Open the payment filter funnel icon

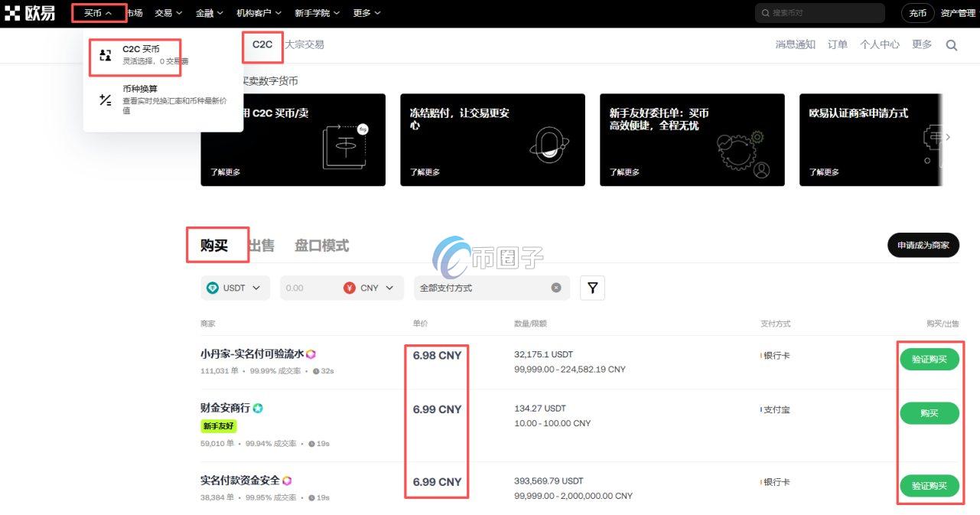point(592,287)
